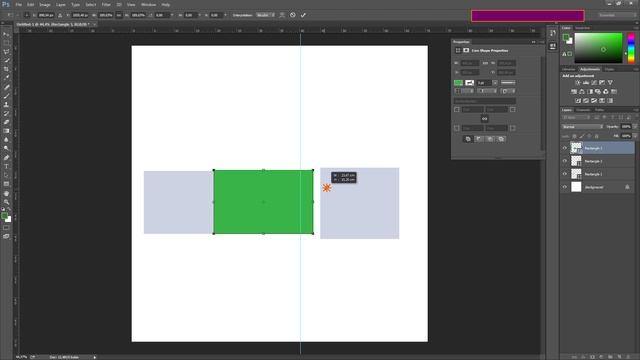Open the Fill dropdown arrow in Layers
Viewport: 640px width, 360px height.
(635, 136)
